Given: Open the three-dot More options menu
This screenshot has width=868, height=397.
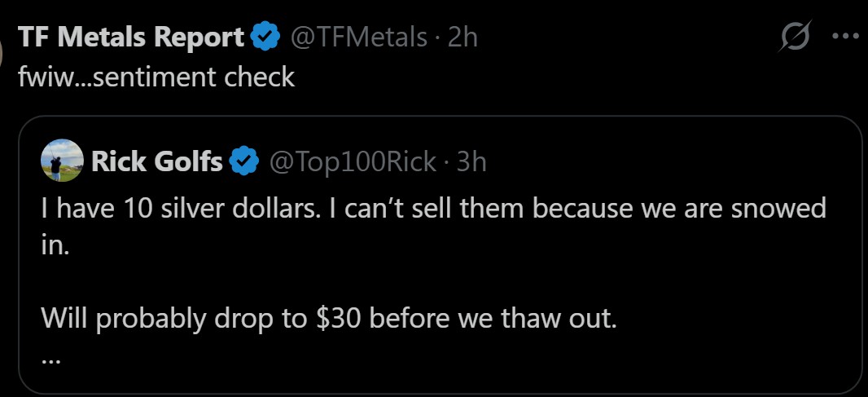Looking at the screenshot, I should pyautogui.click(x=844, y=37).
